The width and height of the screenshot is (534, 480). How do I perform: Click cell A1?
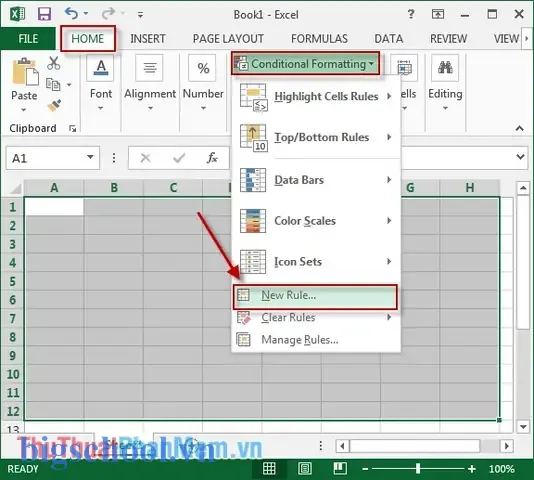click(x=54, y=207)
